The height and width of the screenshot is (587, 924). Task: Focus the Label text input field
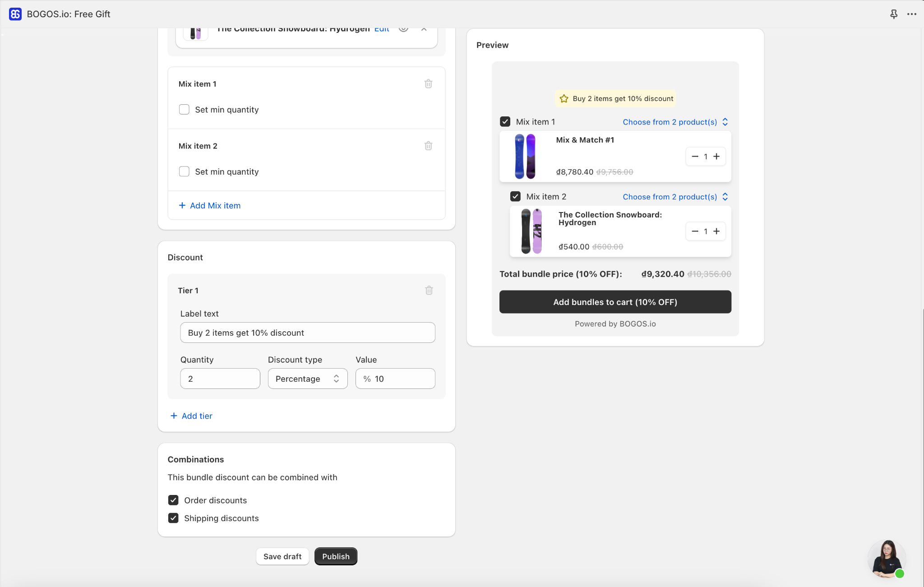point(308,333)
